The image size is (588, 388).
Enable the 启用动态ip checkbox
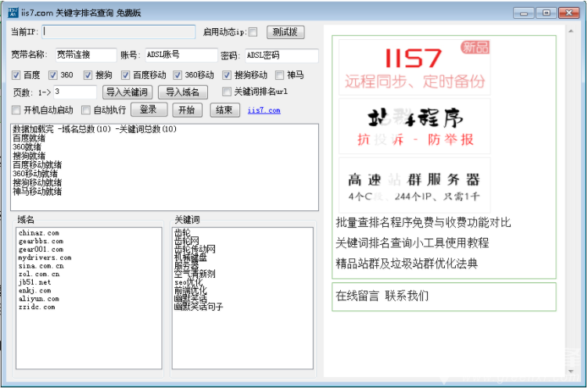(x=253, y=32)
